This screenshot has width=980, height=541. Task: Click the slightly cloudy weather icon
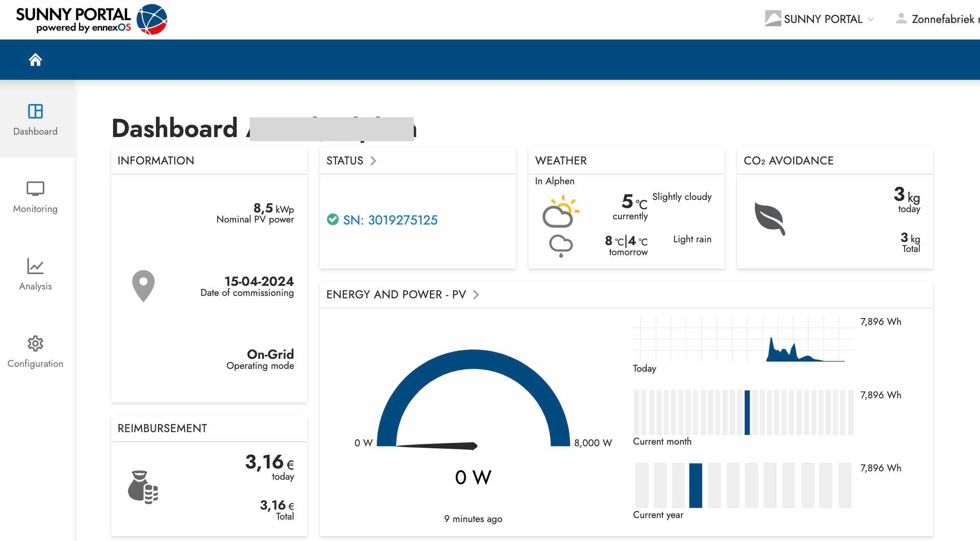pos(560,211)
